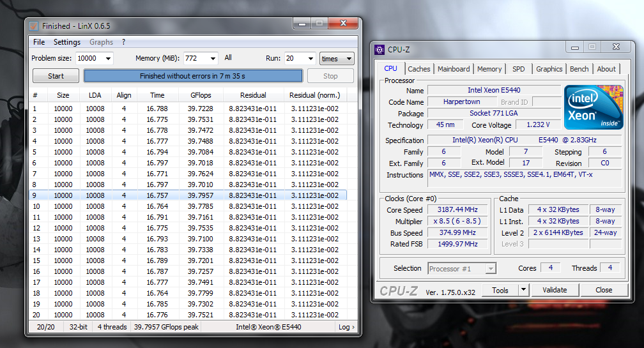Click the Core Speed 3187.44 MHz value

[457, 209]
